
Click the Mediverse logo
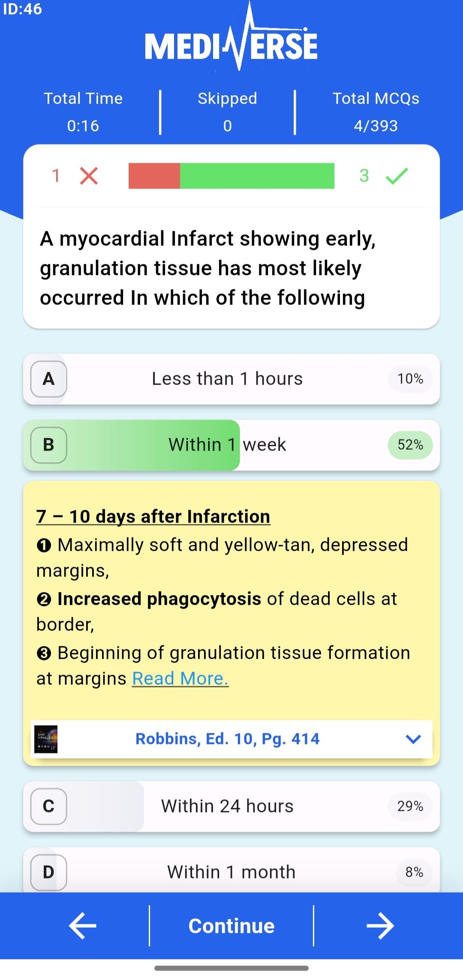coord(231,43)
